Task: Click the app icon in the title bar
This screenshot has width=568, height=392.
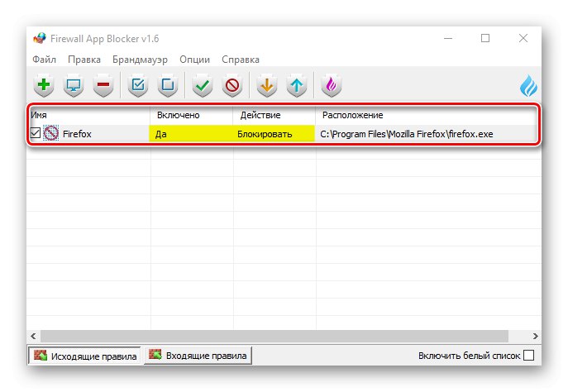Action: [40, 38]
